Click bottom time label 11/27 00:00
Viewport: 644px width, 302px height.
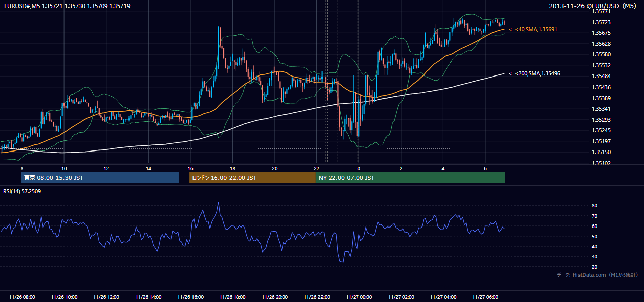click(x=359, y=297)
